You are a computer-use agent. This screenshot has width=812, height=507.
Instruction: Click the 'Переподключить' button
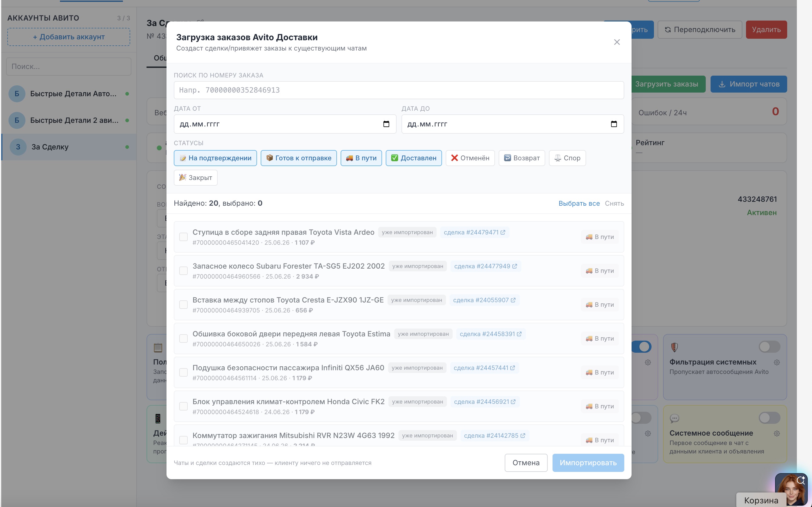tap(700, 30)
